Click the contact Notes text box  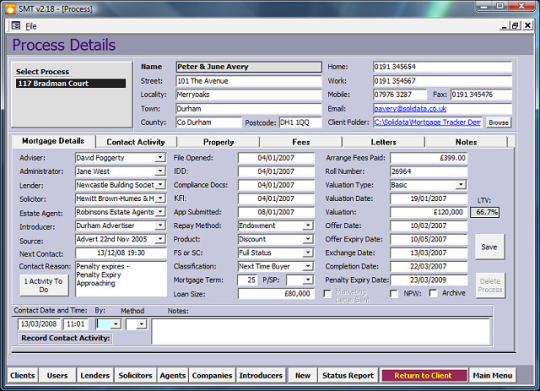point(320,331)
